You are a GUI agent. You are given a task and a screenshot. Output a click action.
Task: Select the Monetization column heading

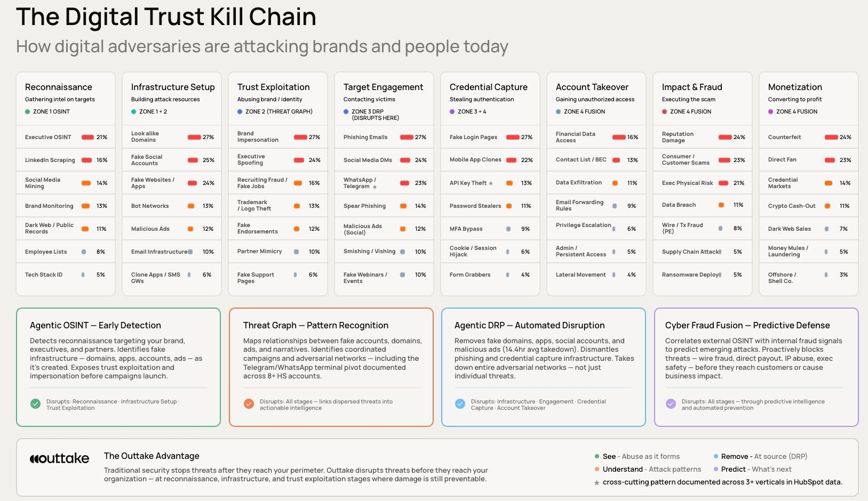pos(795,87)
